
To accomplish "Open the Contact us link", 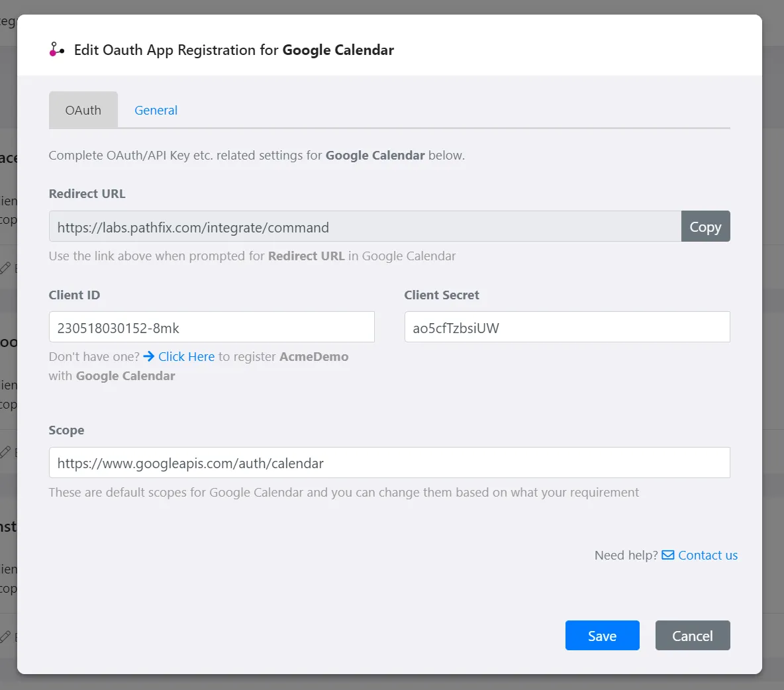I will (x=707, y=555).
